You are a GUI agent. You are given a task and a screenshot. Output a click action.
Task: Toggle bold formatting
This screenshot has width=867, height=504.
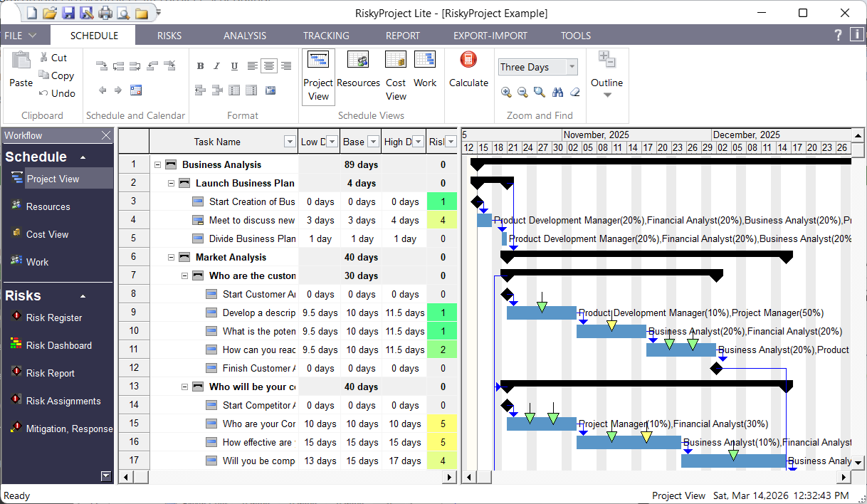coord(200,65)
